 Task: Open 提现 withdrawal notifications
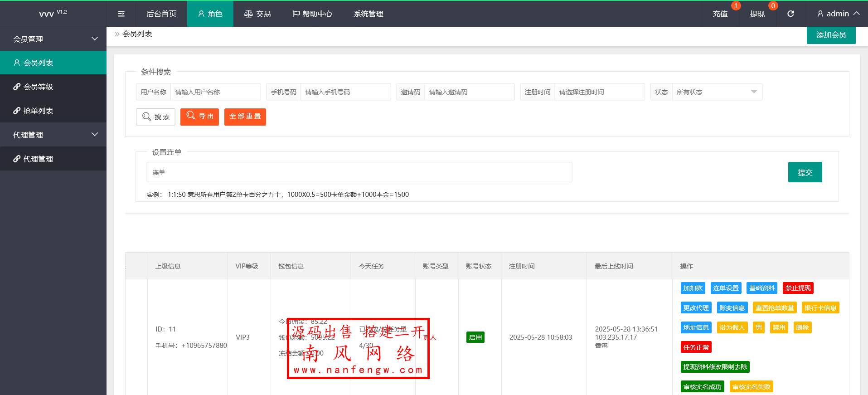coord(757,14)
